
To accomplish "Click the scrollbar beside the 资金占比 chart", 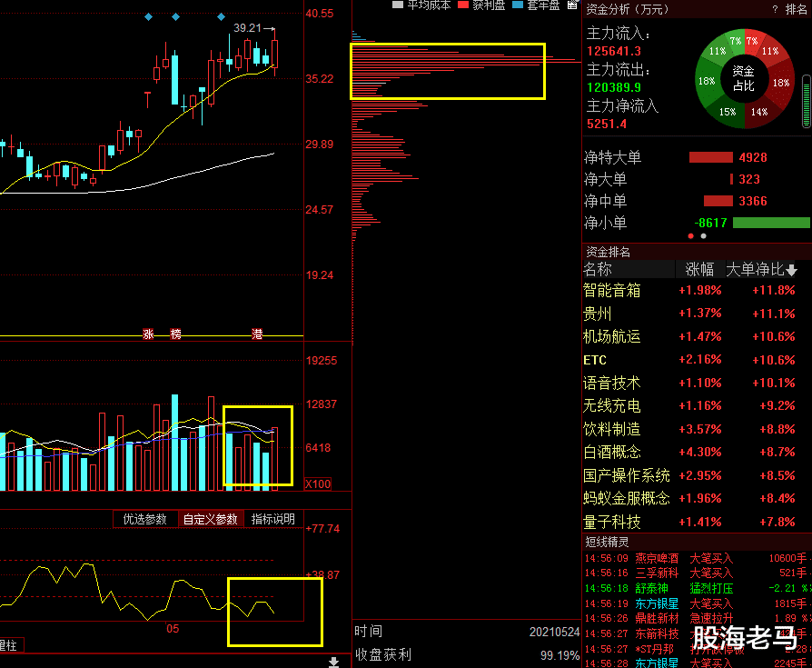I will click(807, 101).
